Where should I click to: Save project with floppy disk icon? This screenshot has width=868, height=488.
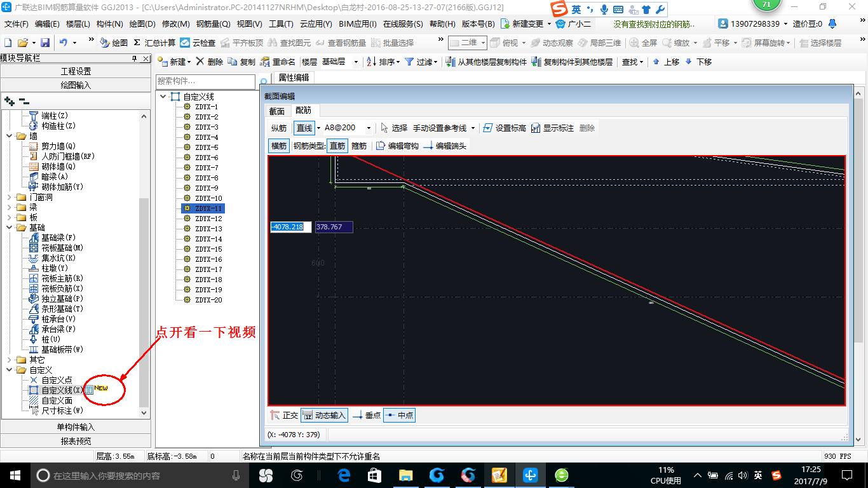click(45, 43)
